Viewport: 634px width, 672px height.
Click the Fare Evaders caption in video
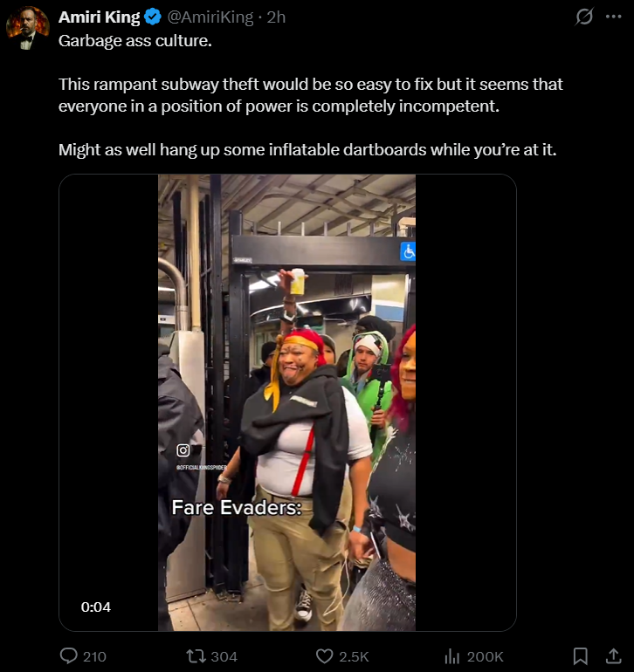click(x=237, y=507)
